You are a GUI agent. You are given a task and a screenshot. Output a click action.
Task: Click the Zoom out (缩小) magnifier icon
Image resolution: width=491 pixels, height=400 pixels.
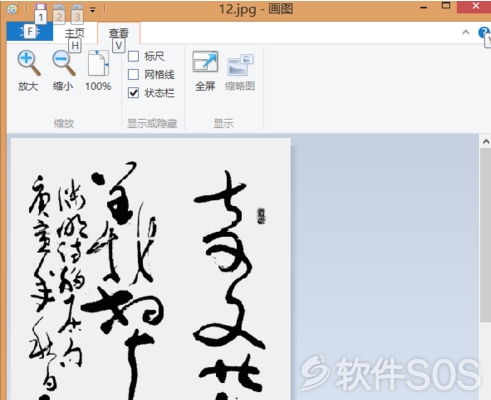[x=64, y=63]
